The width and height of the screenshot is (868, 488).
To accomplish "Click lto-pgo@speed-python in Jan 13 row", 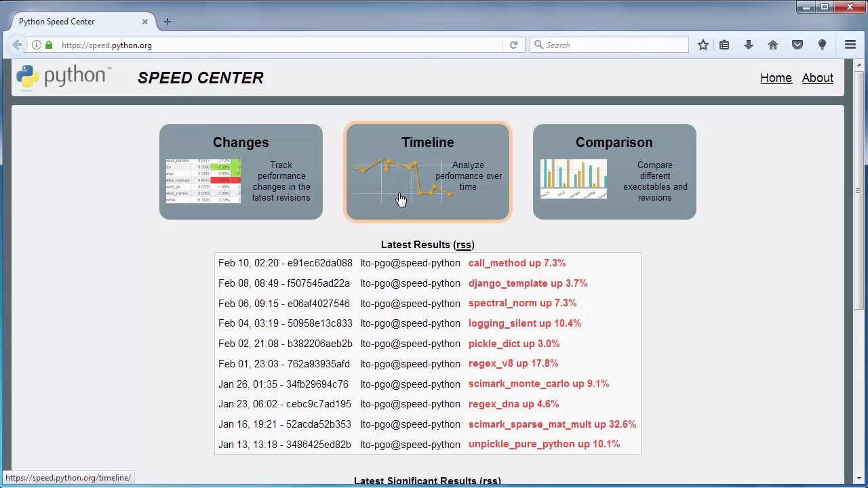I will pos(410,444).
